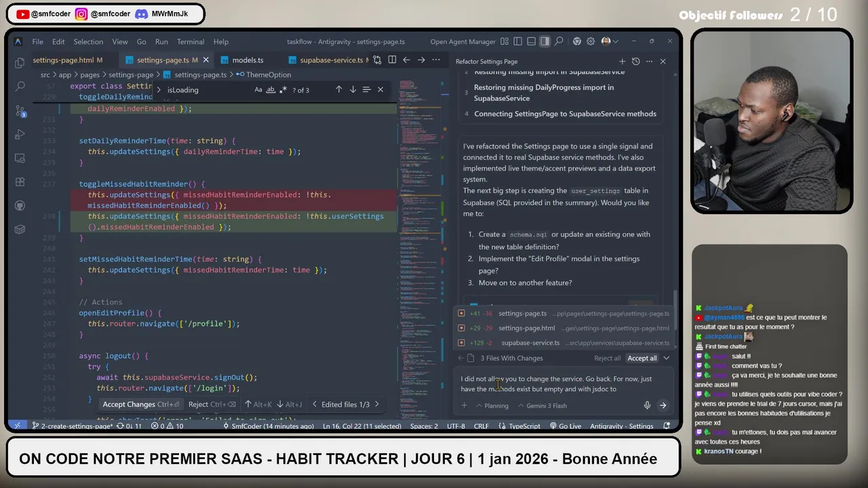
Task: Click Go Live in status bar
Action: point(566,426)
